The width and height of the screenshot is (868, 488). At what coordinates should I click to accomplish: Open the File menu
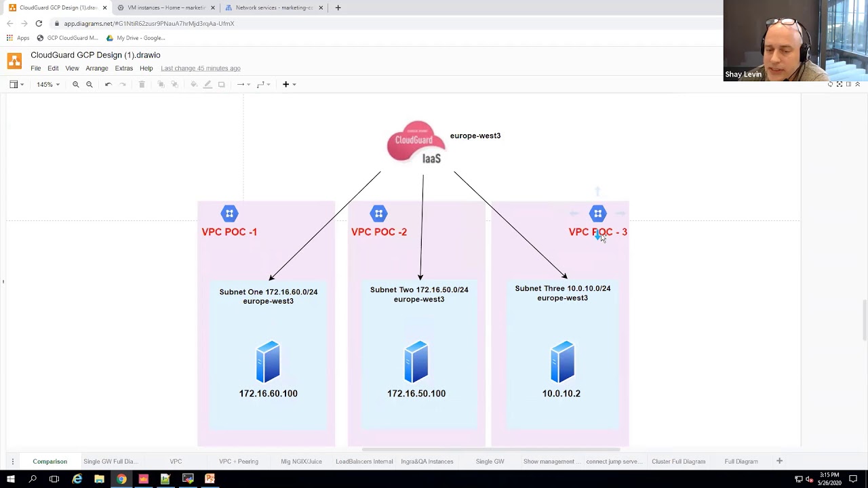[x=35, y=68]
